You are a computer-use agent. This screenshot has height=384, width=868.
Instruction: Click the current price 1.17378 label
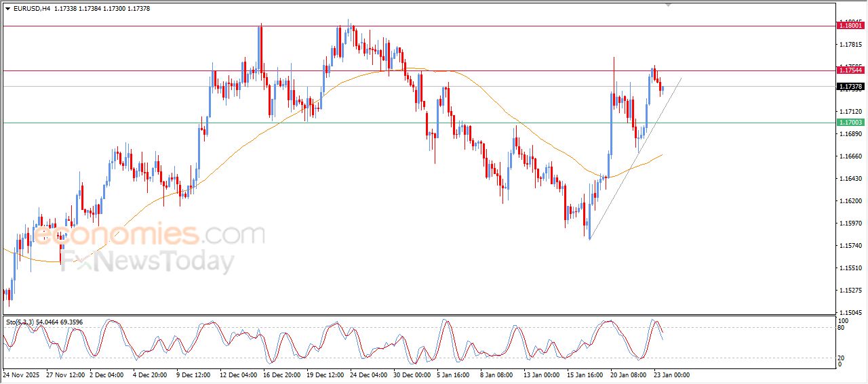click(850, 87)
